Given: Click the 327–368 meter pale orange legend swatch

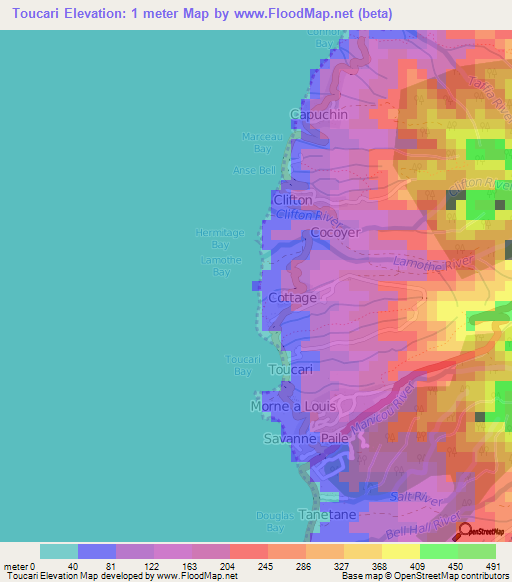Looking at the screenshot, I should 363,552.
